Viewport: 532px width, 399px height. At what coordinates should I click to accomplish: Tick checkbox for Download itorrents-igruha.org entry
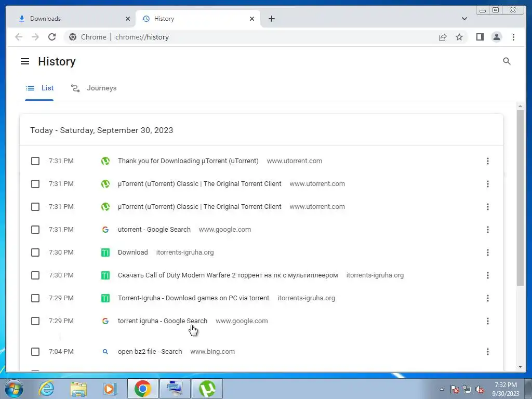tap(35, 252)
